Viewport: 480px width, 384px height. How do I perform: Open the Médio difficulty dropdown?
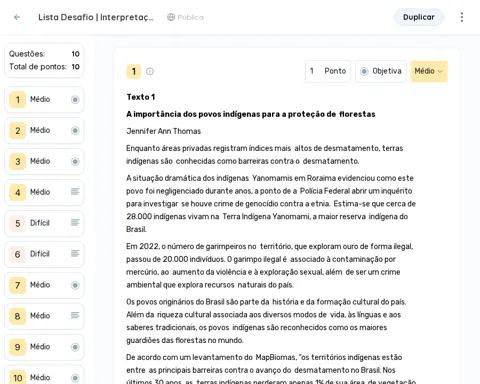click(x=429, y=71)
